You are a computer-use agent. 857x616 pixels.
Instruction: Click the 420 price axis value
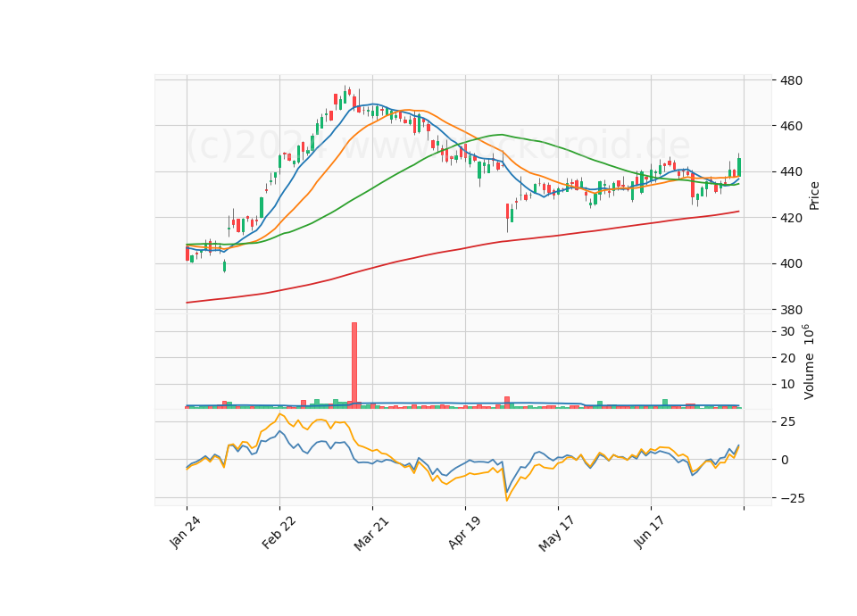pos(792,218)
